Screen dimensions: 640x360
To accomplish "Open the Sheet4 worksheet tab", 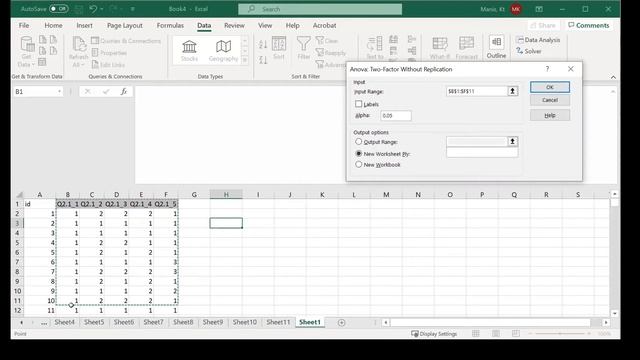I will click(64, 322).
